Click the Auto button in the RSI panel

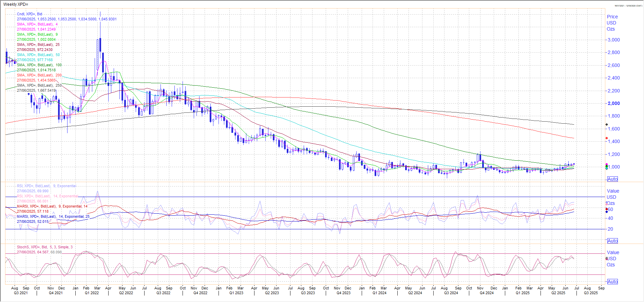(x=612, y=241)
